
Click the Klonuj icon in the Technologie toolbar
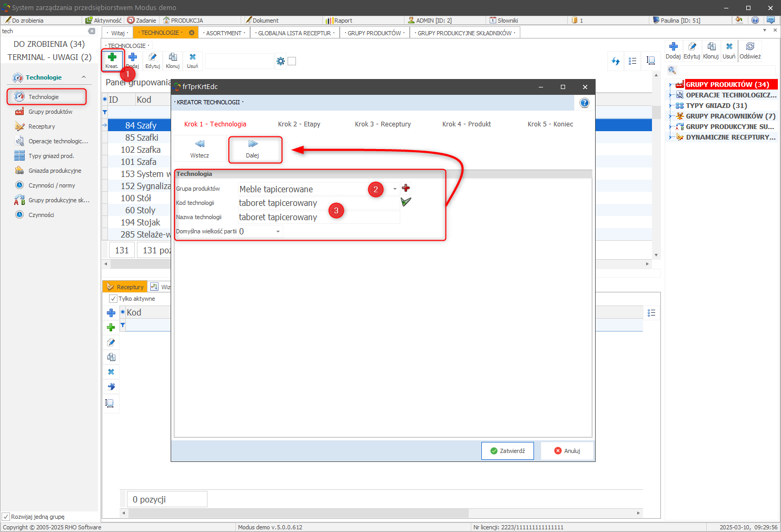pyautogui.click(x=173, y=57)
